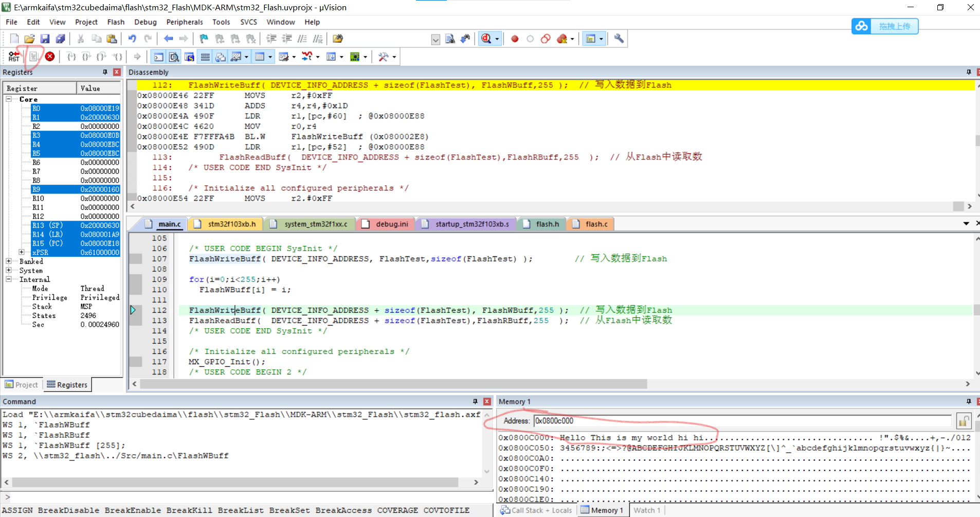Toggle Memory windows button

coord(260,57)
